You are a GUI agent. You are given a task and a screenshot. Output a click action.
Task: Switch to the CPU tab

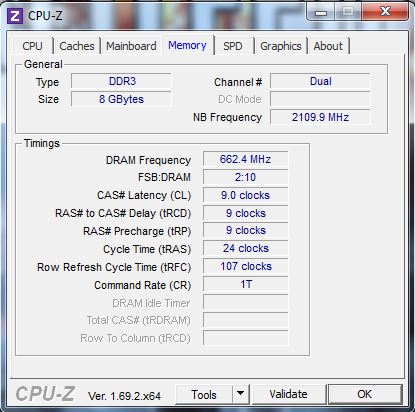[32, 46]
